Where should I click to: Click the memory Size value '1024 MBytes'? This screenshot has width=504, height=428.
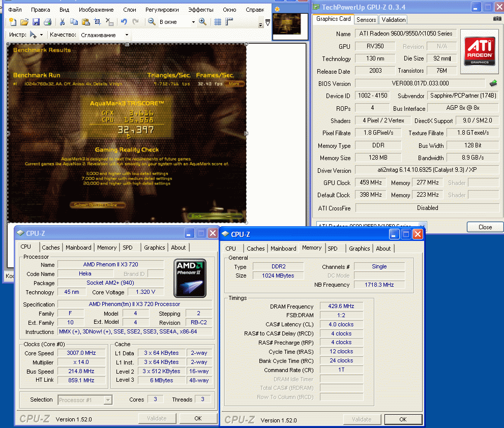pyautogui.click(x=278, y=276)
